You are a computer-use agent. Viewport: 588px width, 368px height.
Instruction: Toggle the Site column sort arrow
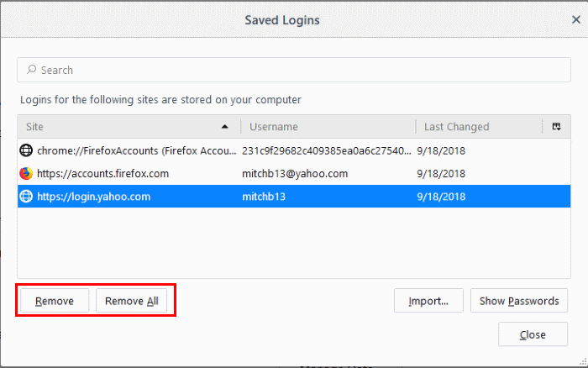pyautogui.click(x=224, y=127)
